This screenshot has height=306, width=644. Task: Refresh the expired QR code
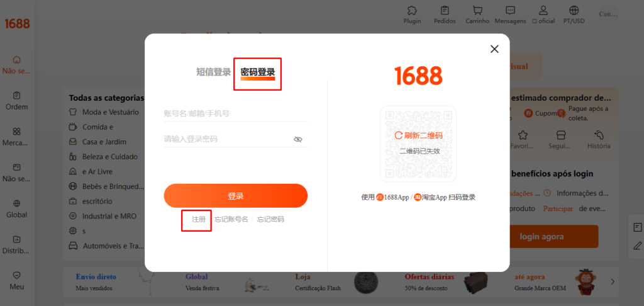[418, 135]
